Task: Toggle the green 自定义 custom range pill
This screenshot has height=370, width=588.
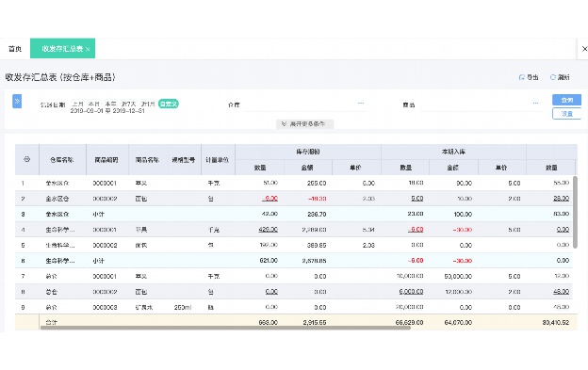Action: [169, 104]
